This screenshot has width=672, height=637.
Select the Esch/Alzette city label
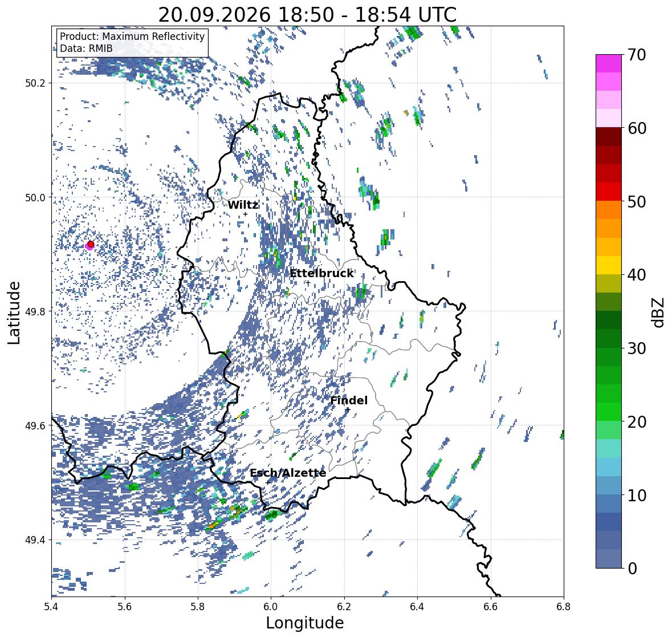click(288, 473)
